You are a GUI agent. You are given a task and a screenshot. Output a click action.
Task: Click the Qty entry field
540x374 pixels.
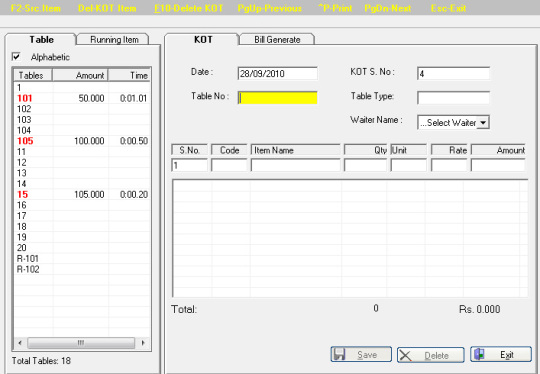(x=365, y=165)
